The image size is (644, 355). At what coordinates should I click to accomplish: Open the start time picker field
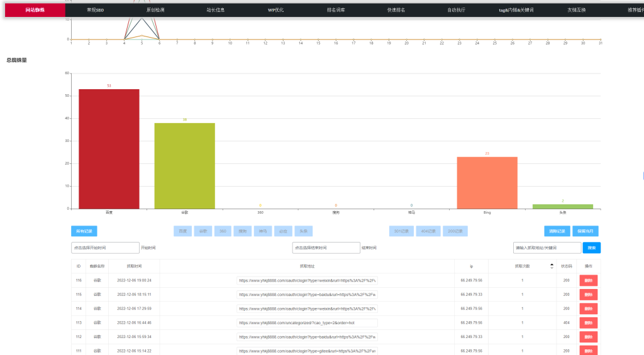coord(105,248)
